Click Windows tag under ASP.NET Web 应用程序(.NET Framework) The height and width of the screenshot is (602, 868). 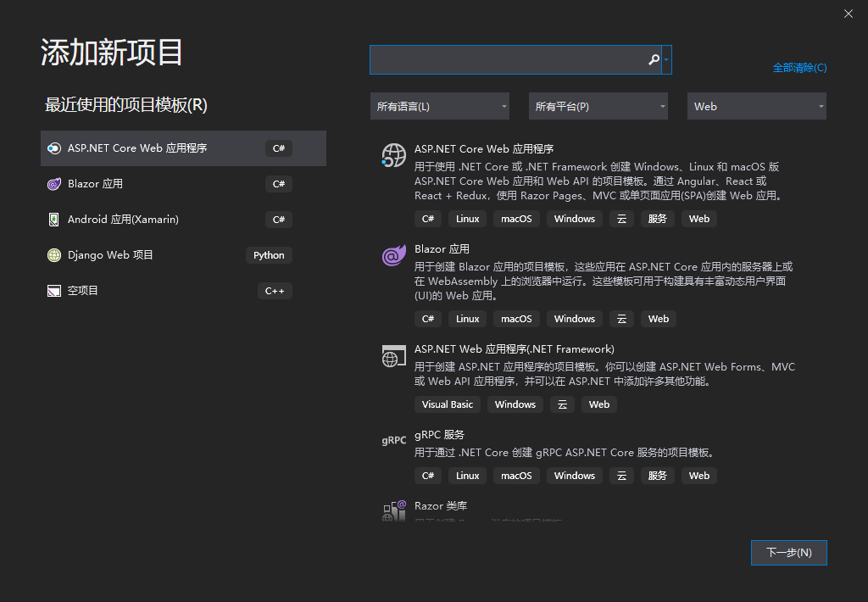(515, 404)
